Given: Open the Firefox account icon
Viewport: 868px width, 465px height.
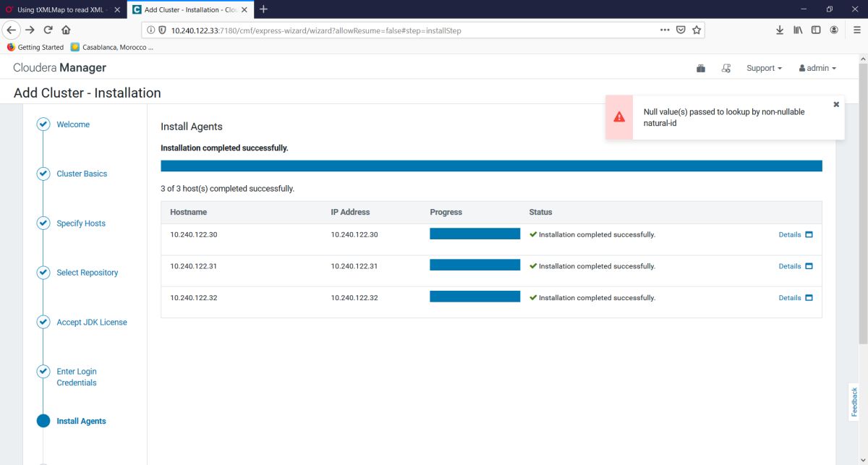Looking at the screenshot, I should (x=834, y=30).
